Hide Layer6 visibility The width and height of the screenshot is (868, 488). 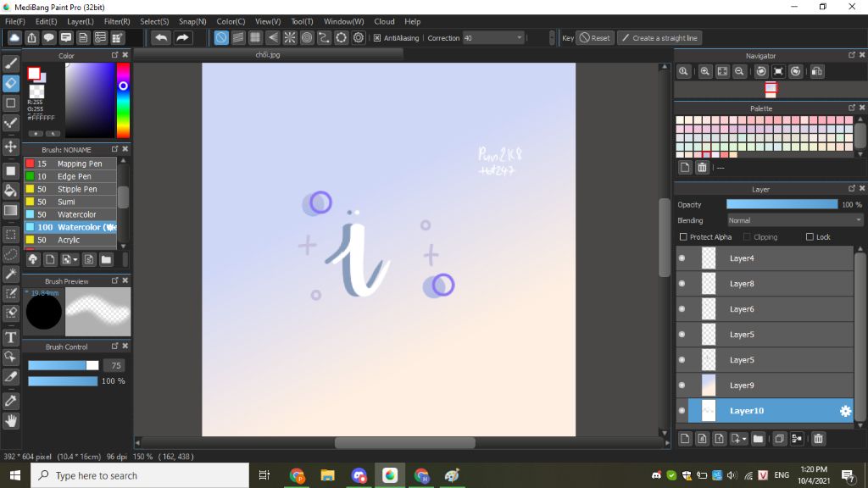click(x=682, y=309)
